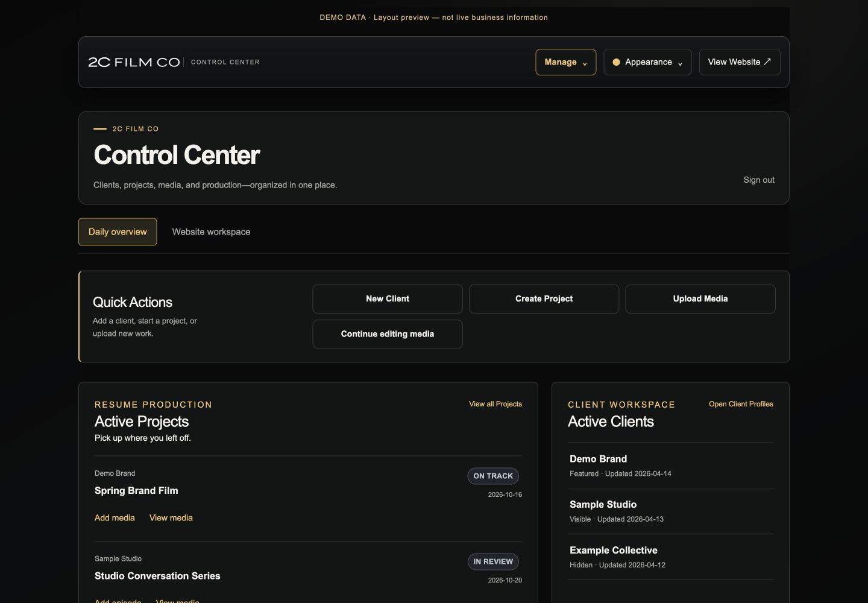Image resolution: width=868 pixels, height=603 pixels.
Task: Select the Daily overview tab
Action: [118, 232]
